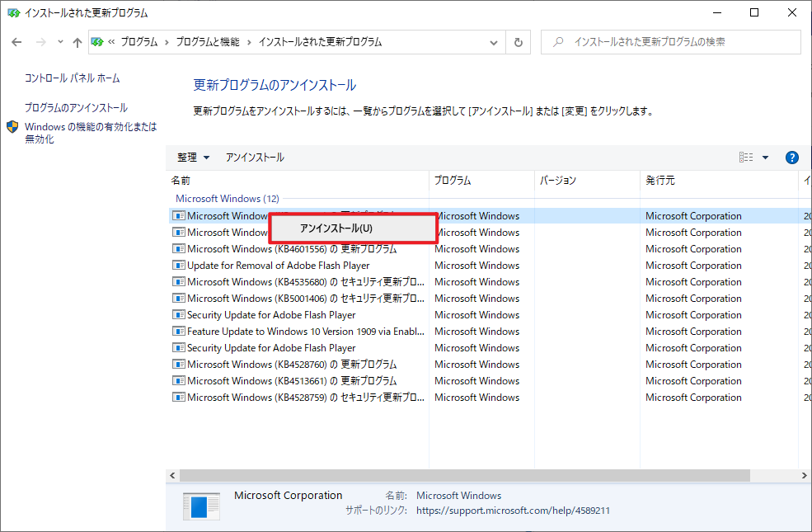Open プログラムのアンインストール link

[76, 108]
